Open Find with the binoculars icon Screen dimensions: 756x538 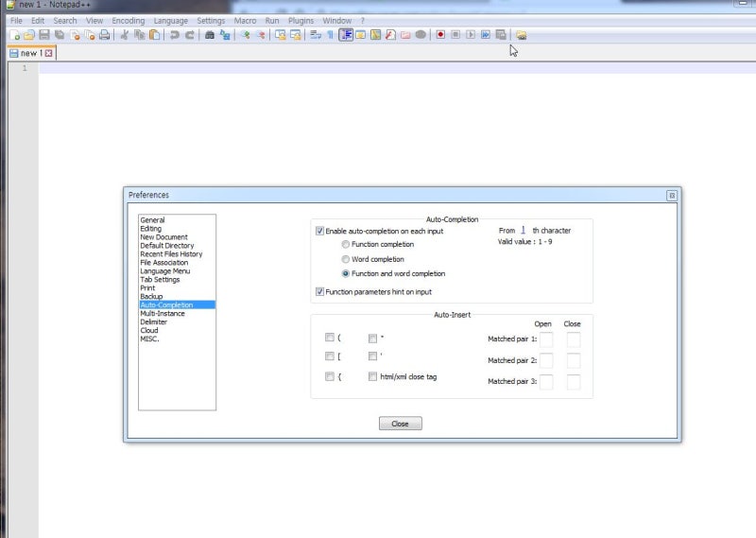click(x=210, y=35)
